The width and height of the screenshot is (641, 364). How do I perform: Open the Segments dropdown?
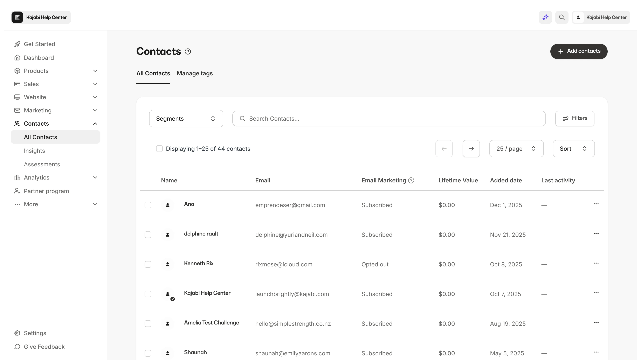[186, 119]
